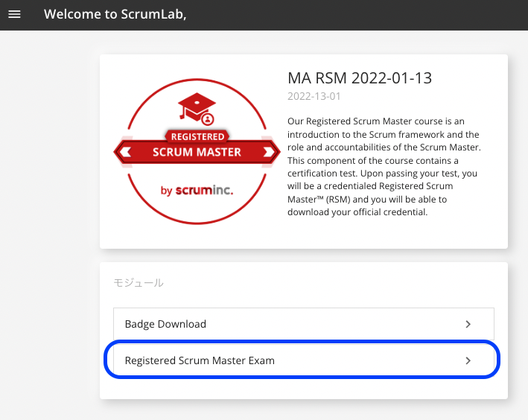Click the モジュール section heading

(x=139, y=282)
